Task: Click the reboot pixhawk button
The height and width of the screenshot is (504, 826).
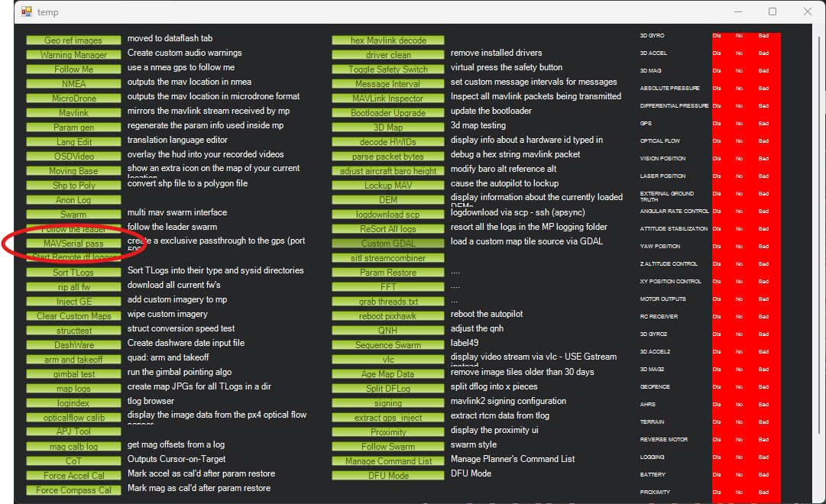Action: [388, 316]
